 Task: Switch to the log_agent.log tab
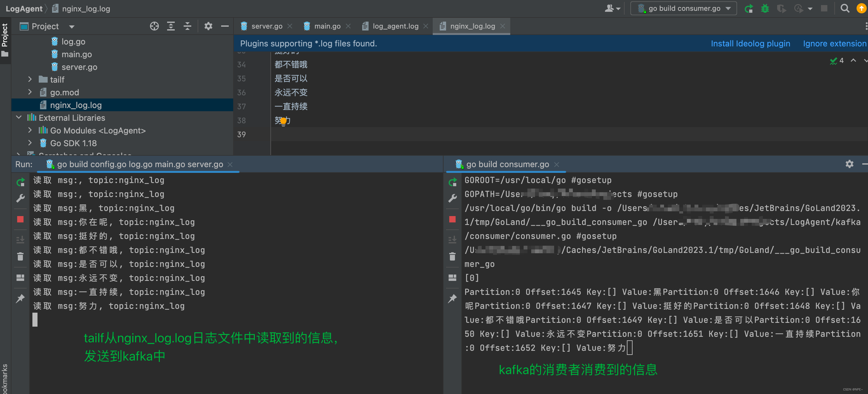click(x=396, y=26)
